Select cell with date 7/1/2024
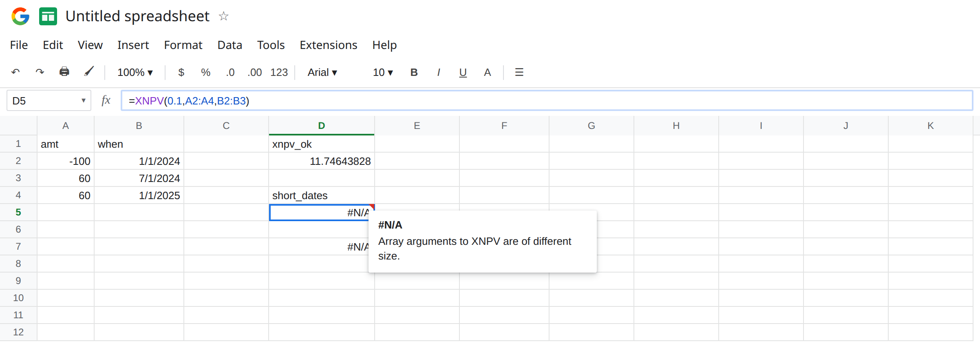 point(139,178)
